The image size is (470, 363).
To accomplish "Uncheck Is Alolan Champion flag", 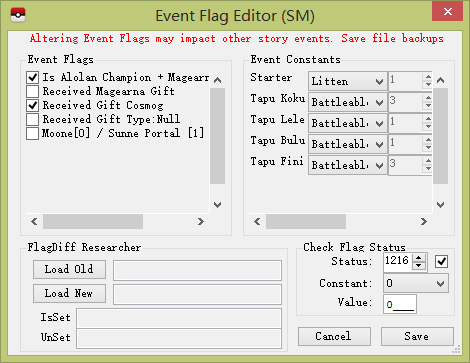I will (32, 77).
